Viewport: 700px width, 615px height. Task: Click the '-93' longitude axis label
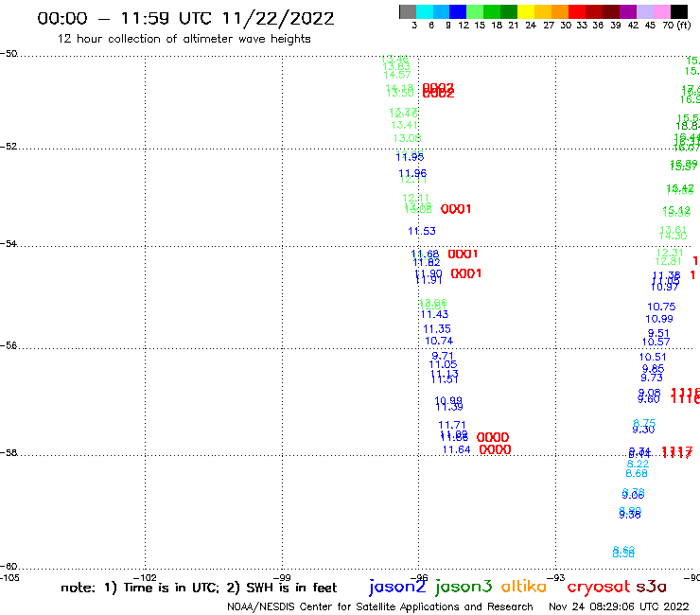[556, 577]
